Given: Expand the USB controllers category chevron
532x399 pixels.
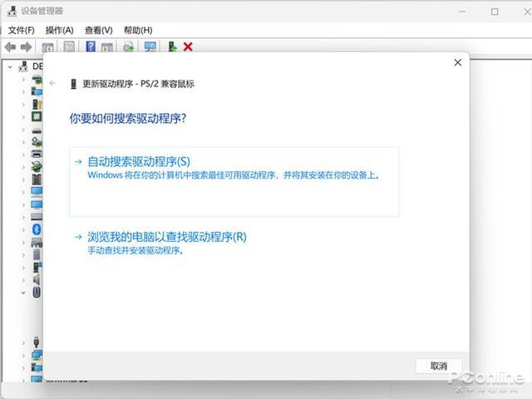Looking at the screenshot, I should 23,343.
